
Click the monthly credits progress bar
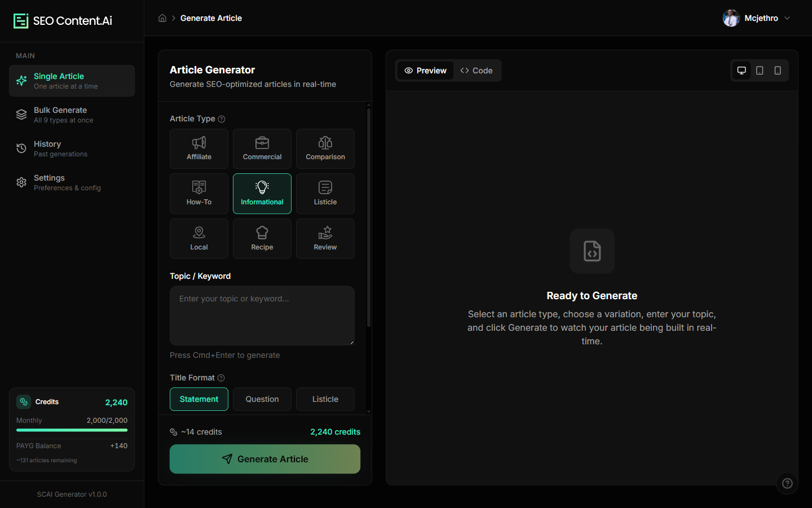[72, 430]
